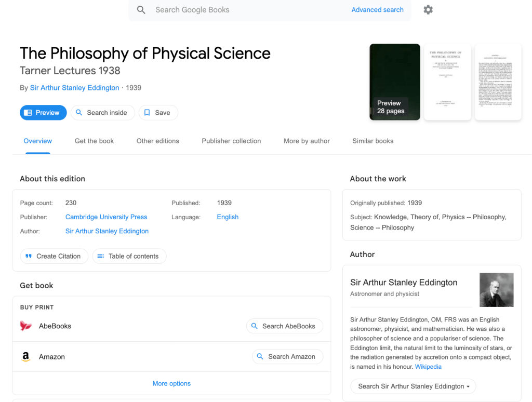Open the Similar books tab

pos(373,141)
